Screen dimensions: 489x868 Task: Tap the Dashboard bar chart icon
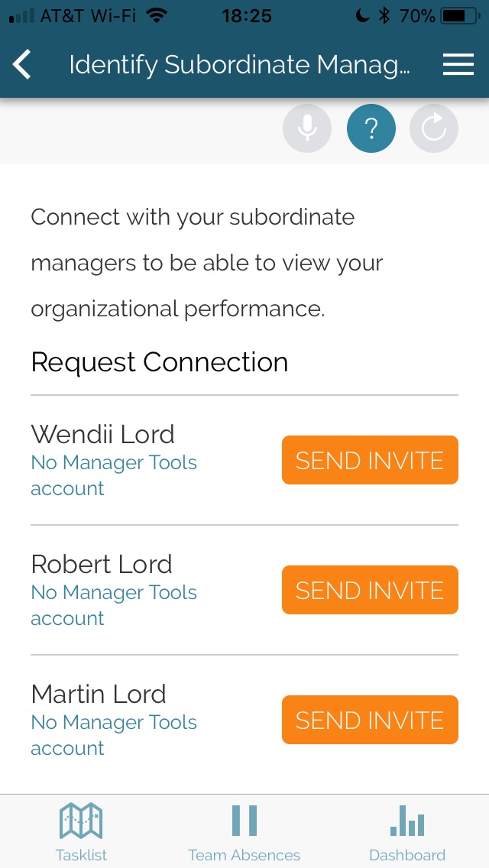407,821
